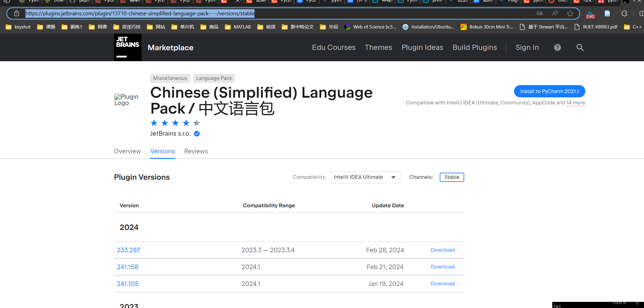Open the MATLAB bookmark folder
Screen dimensions: 644x308
pos(238,27)
